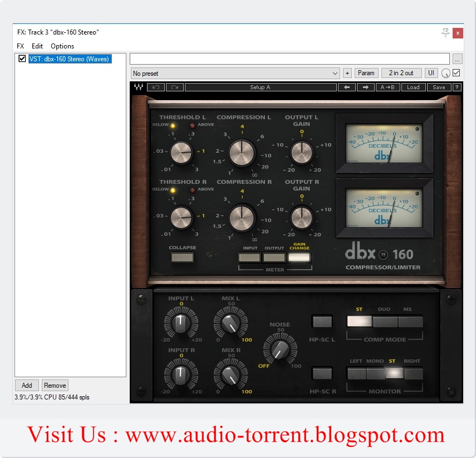Open the Load preset menu
476x458 pixels.
(413, 87)
